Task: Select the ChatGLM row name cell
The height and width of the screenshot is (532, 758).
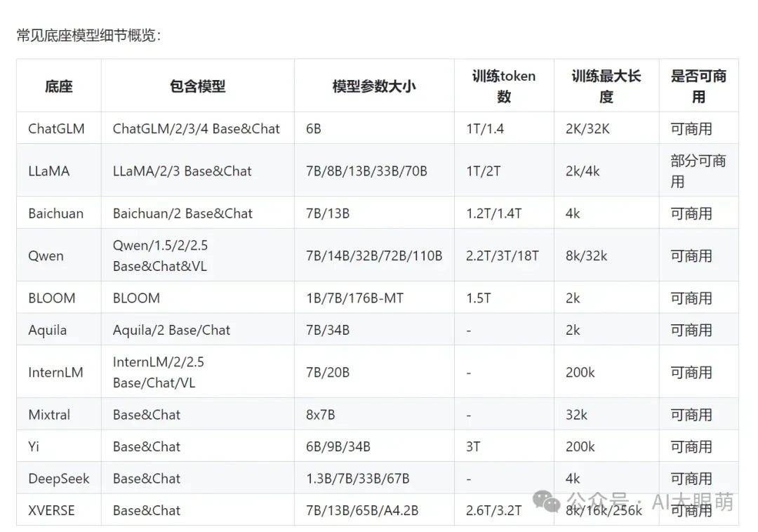Action: 59,128
